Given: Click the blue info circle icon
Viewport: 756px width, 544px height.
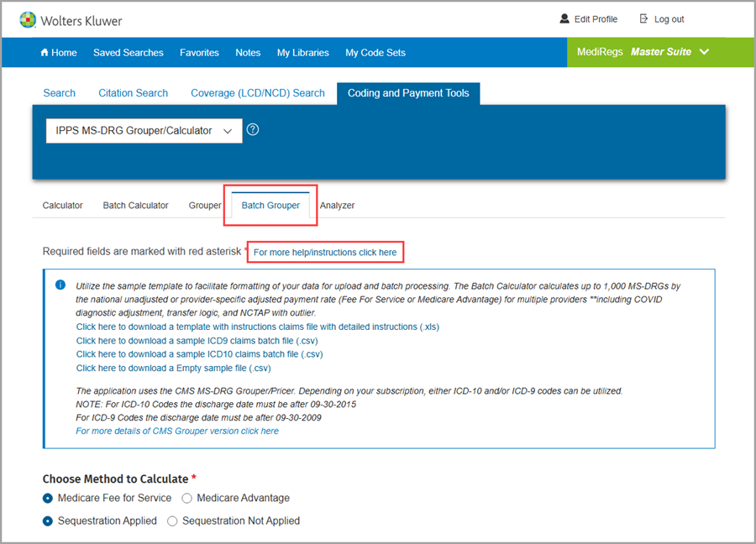Looking at the screenshot, I should (60, 285).
